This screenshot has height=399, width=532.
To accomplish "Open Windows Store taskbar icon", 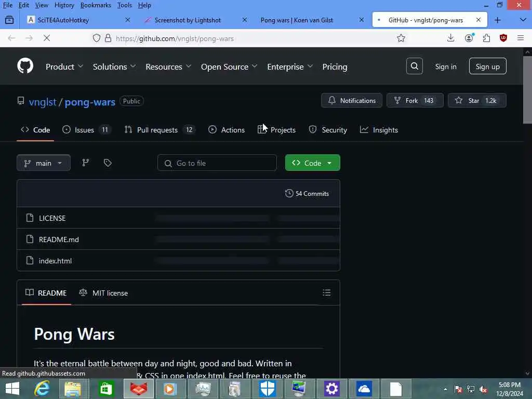I will [x=106, y=389].
